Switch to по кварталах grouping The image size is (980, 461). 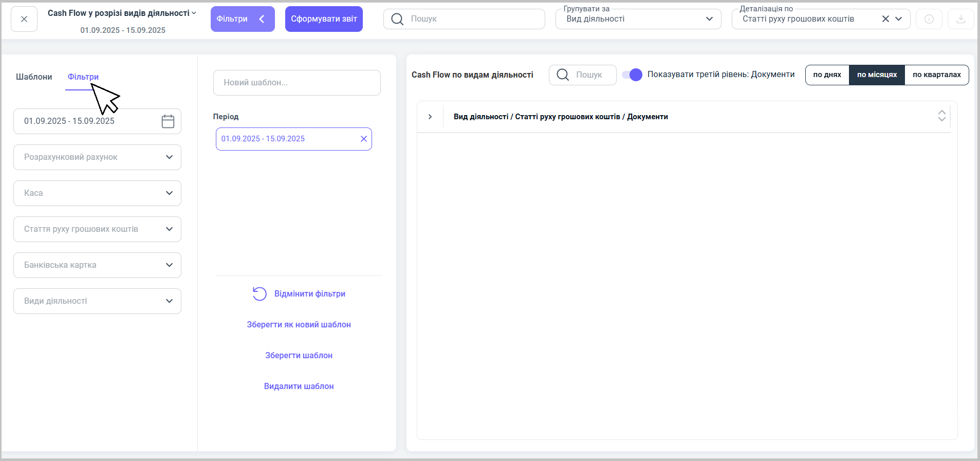click(x=936, y=75)
